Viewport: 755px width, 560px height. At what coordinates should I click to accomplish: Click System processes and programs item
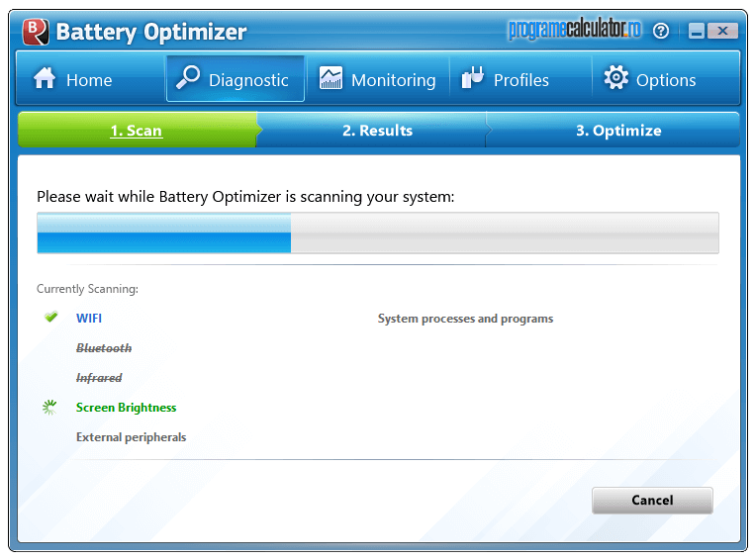(465, 319)
